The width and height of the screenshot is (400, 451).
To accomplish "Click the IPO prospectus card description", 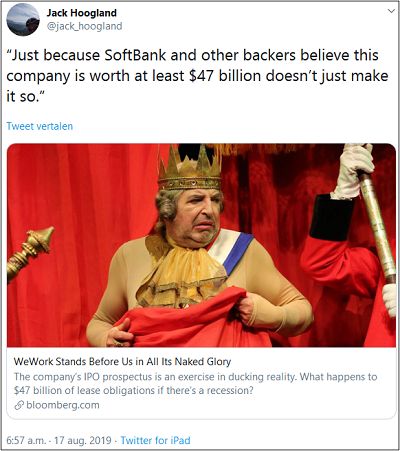I will tap(195, 383).
